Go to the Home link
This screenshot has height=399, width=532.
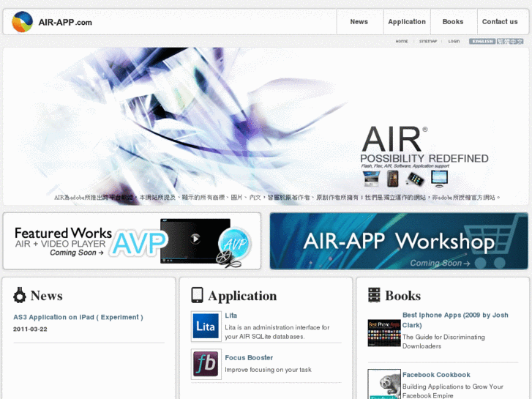click(402, 41)
